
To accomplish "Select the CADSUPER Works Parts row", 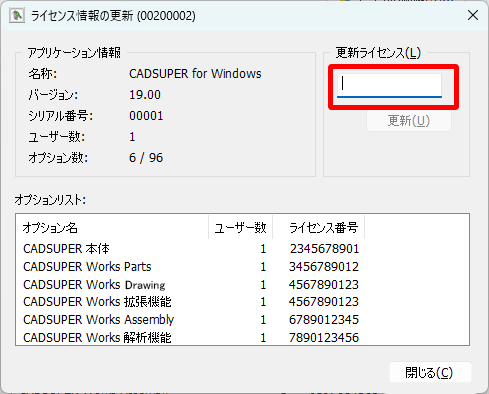I will coord(242,267).
